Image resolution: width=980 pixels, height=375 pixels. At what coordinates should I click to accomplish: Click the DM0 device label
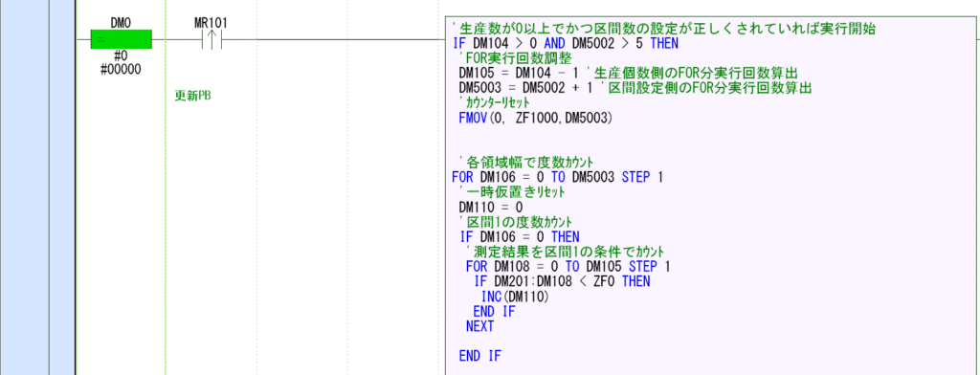tap(120, 23)
